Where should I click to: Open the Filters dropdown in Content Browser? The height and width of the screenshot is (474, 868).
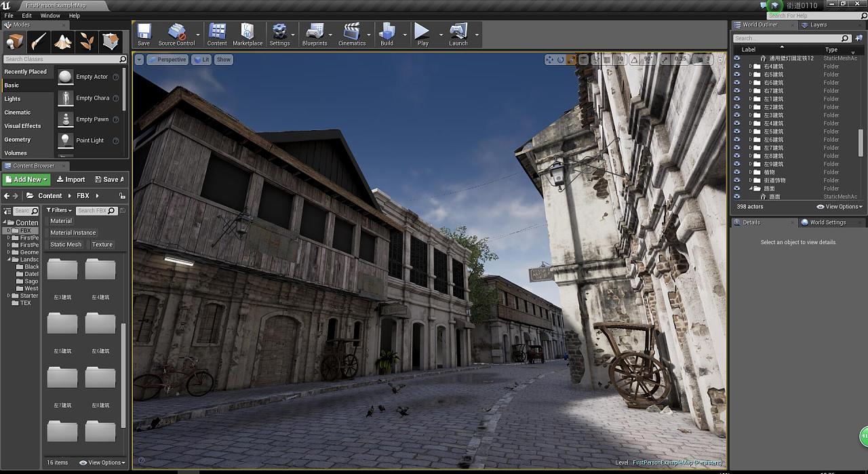(x=59, y=210)
